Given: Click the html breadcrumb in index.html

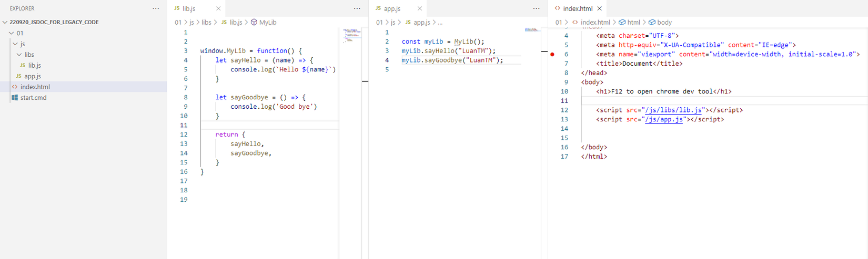Looking at the screenshot, I should [x=633, y=23].
